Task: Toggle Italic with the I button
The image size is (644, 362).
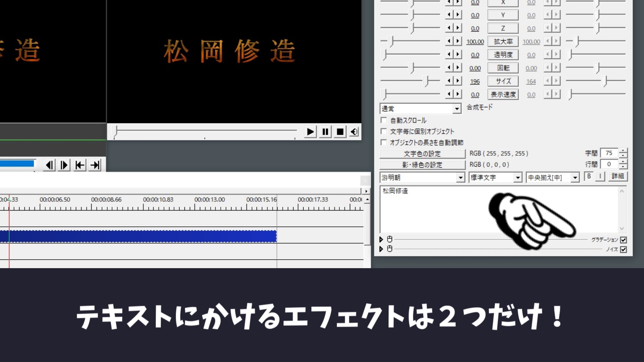Action: [x=600, y=176]
